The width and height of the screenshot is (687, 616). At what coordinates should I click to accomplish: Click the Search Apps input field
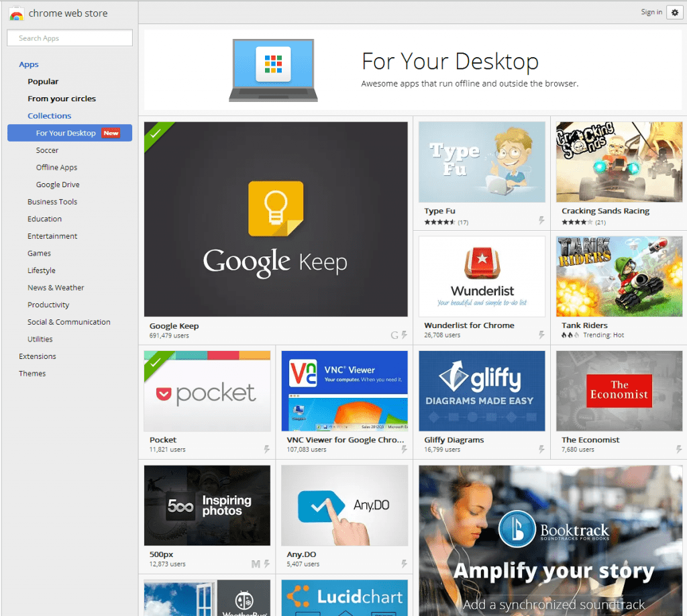click(x=69, y=38)
